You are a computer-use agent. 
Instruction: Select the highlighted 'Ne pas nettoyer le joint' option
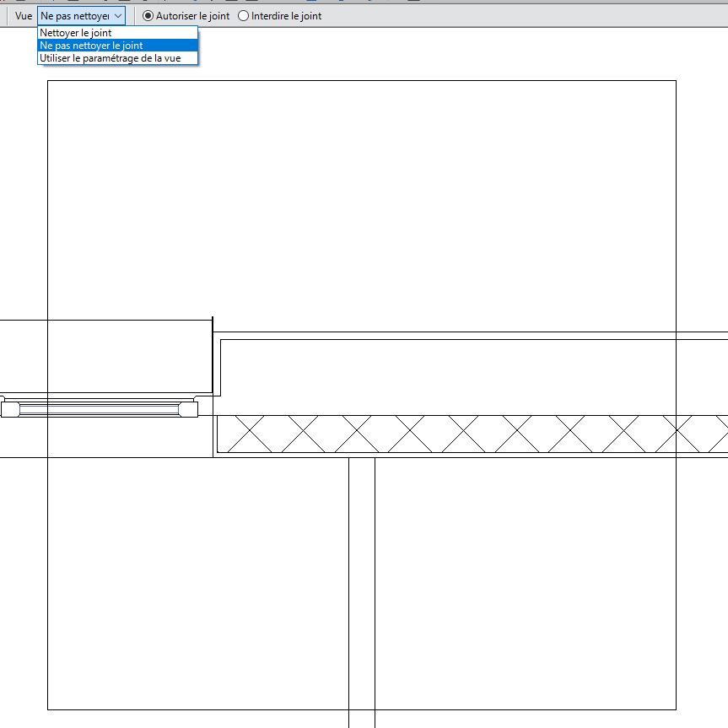point(91,46)
